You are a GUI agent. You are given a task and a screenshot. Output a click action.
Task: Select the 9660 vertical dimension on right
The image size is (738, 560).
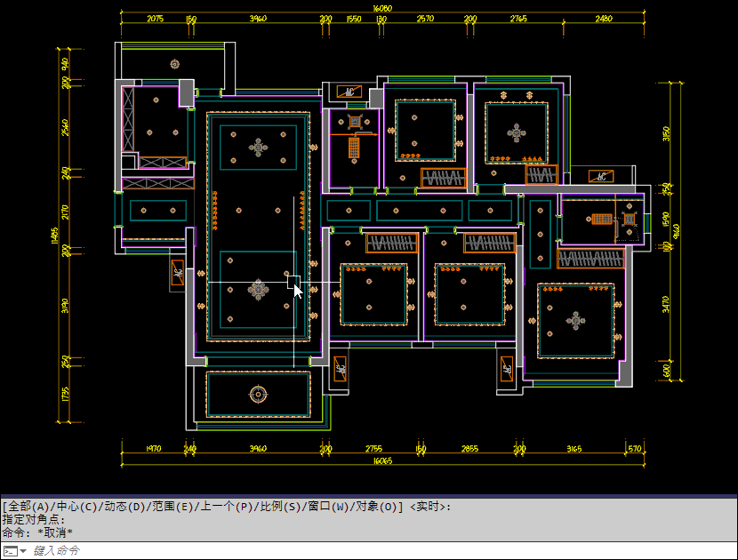(677, 230)
